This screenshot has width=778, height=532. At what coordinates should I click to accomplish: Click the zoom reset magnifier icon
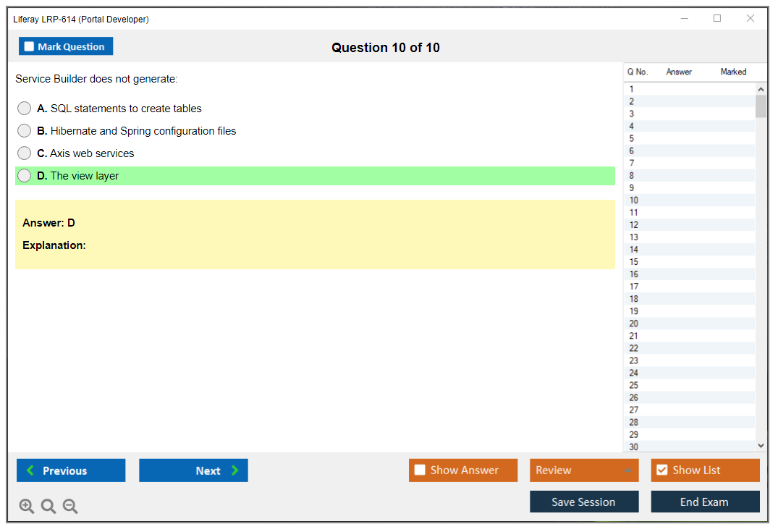pyautogui.click(x=48, y=507)
